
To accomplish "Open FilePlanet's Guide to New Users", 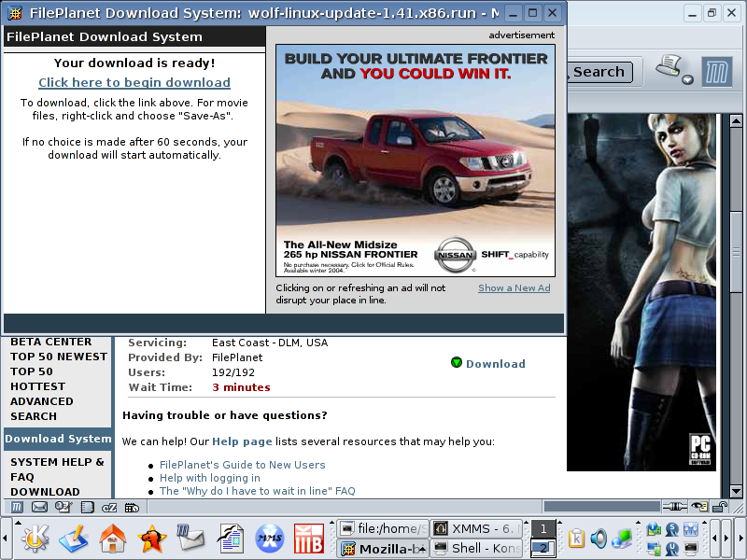I will 242,465.
